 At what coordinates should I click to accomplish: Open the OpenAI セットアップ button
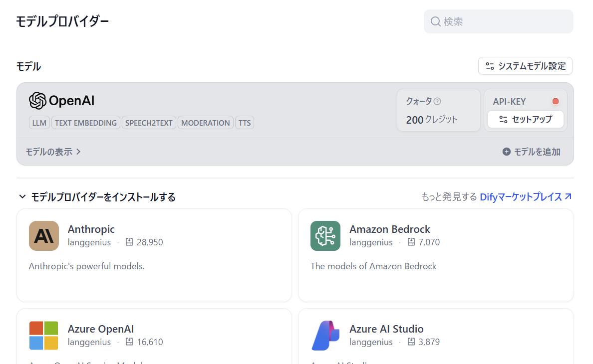click(525, 119)
